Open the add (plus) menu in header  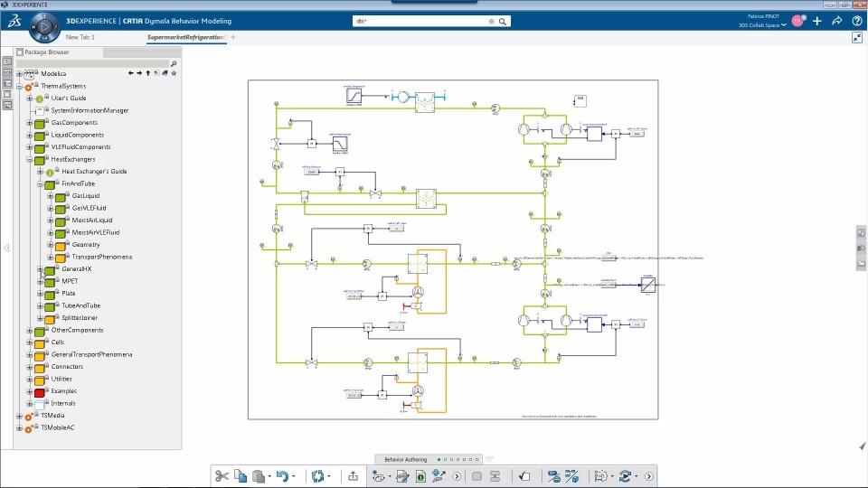point(817,21)
